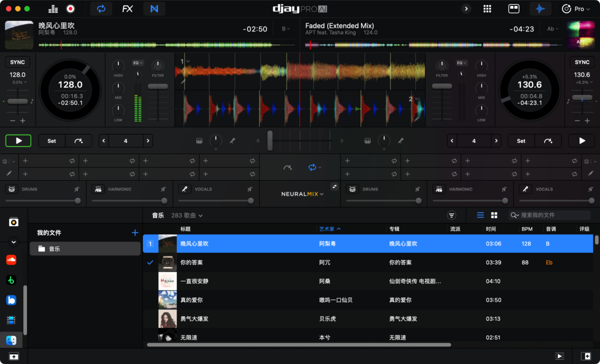Sort by 艺术家 column header
This screenshot has height=364, width=600.
point(330,229)
